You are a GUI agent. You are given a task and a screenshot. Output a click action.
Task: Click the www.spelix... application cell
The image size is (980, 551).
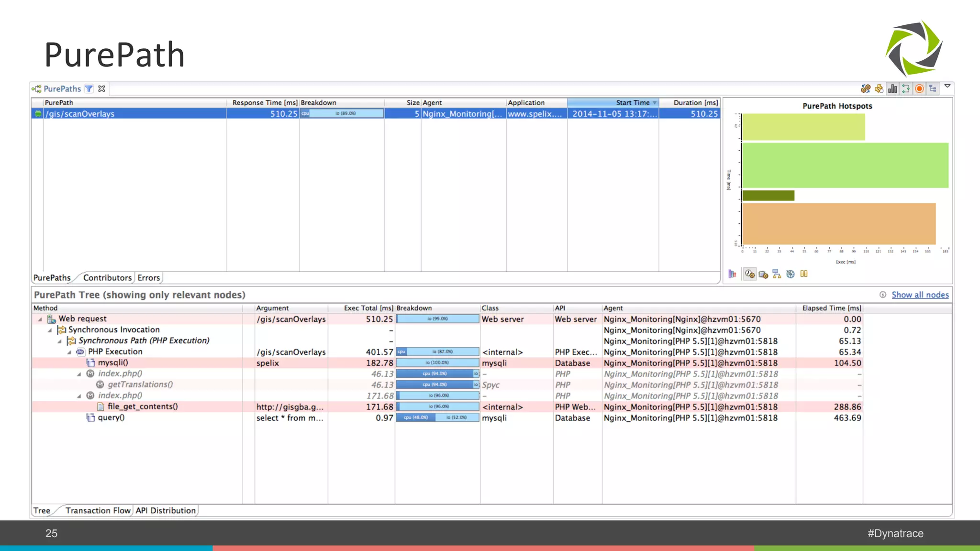(536, 114)
